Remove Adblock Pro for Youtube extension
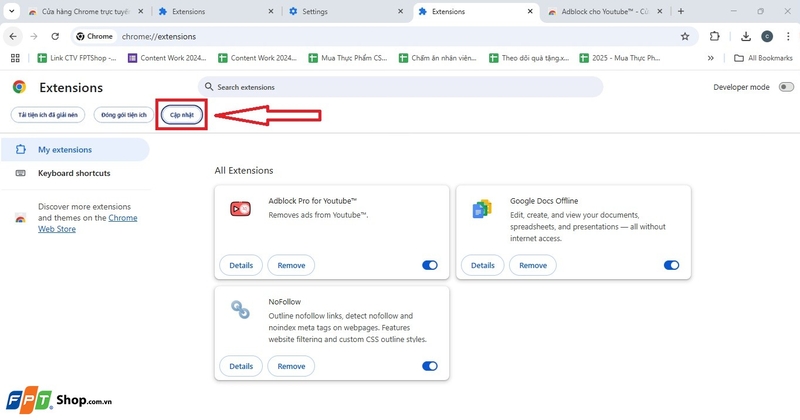 [291, 265]
